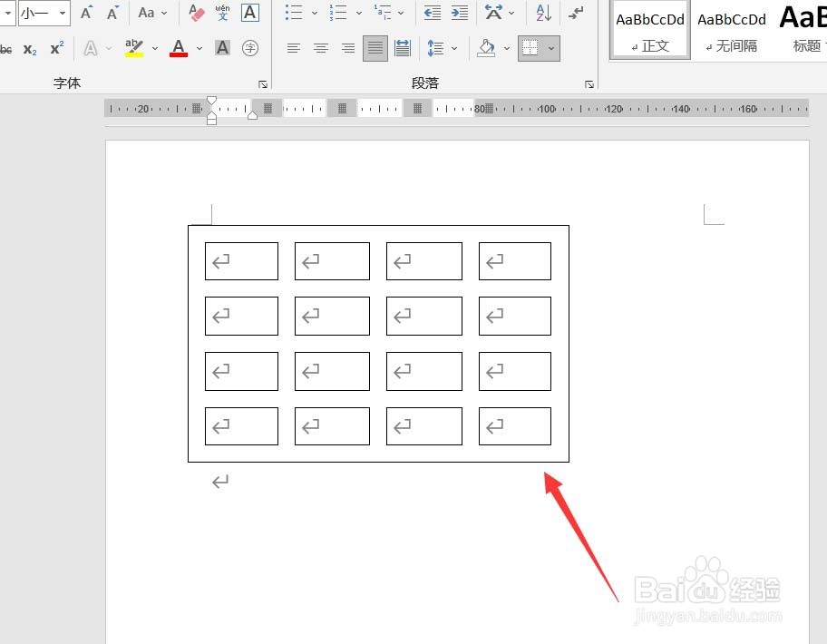Apply the 无间隔 style

click(731, 32)
